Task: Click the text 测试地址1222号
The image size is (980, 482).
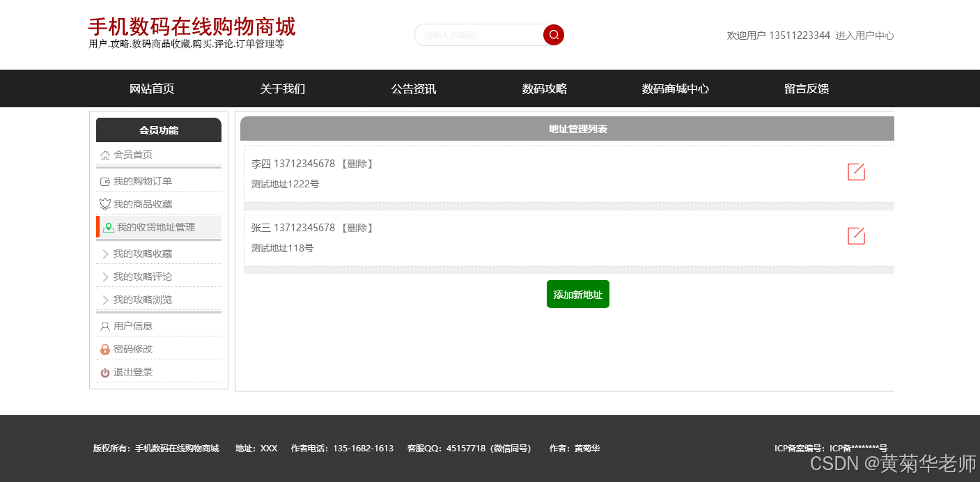Action: [286, 184]
